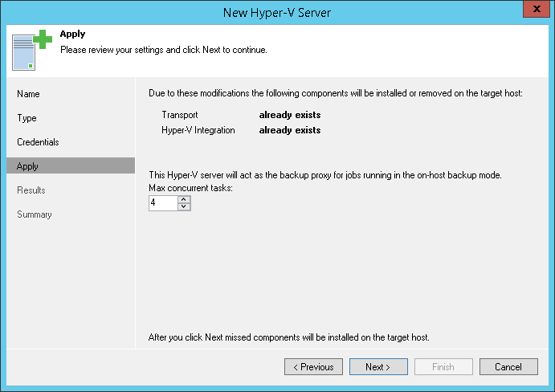Click the Apply heading in the header
The image size is (555, 392).
tap(72, 35)
